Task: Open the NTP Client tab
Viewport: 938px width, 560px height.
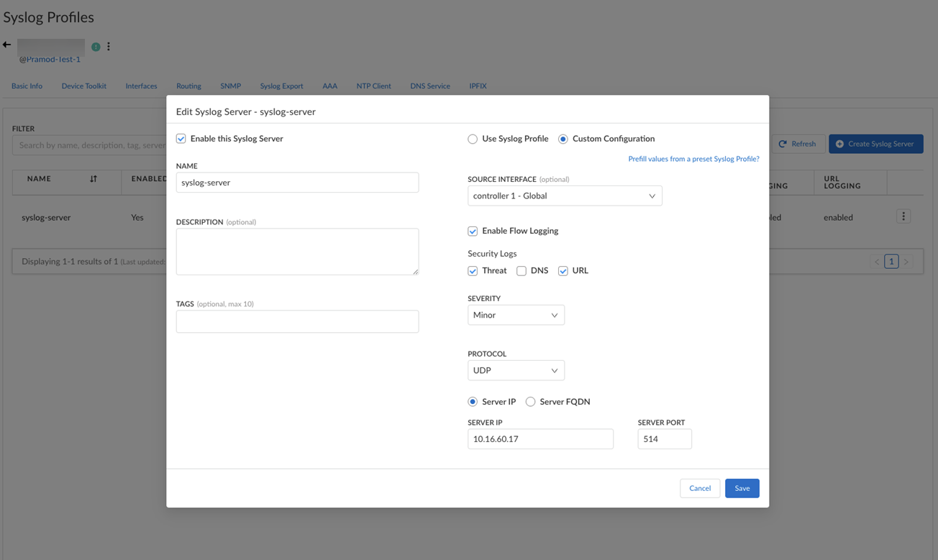Action: coord(373,86)
